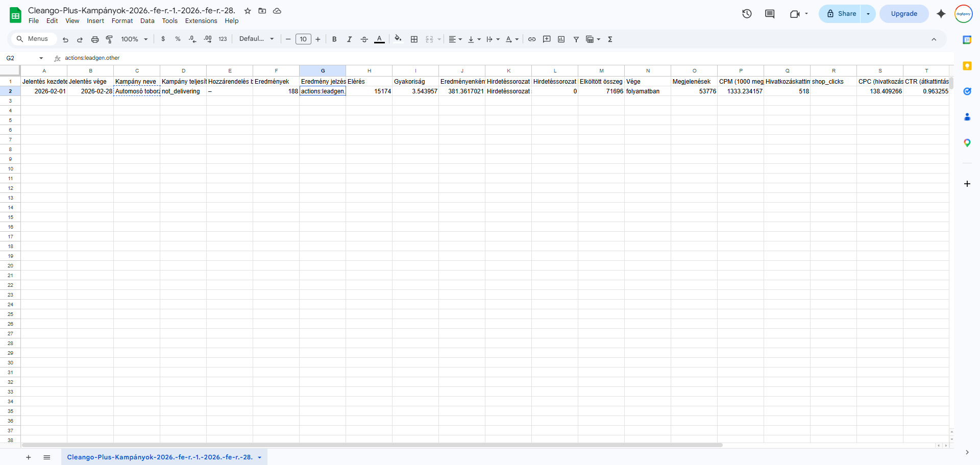Open the Google Maps side panel icon
Image resolution: width=980 pixels, height=465 pixels.
(x=967, y=143)
